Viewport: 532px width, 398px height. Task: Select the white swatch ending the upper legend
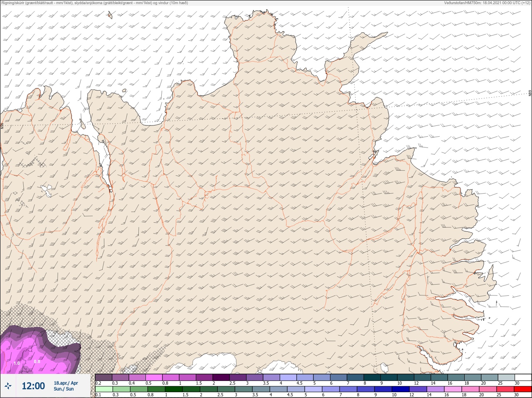point(523,377)
